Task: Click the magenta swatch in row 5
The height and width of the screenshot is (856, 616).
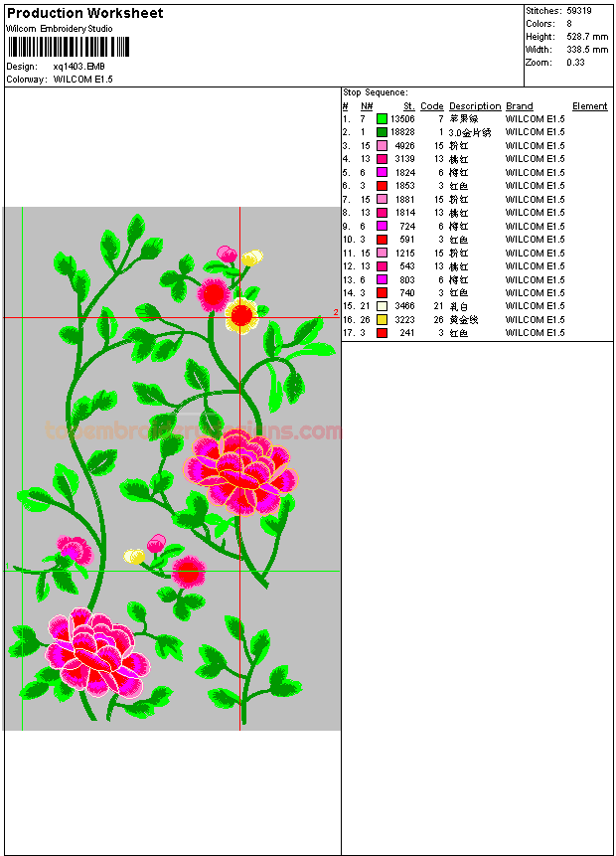Action: pos(382,173)
